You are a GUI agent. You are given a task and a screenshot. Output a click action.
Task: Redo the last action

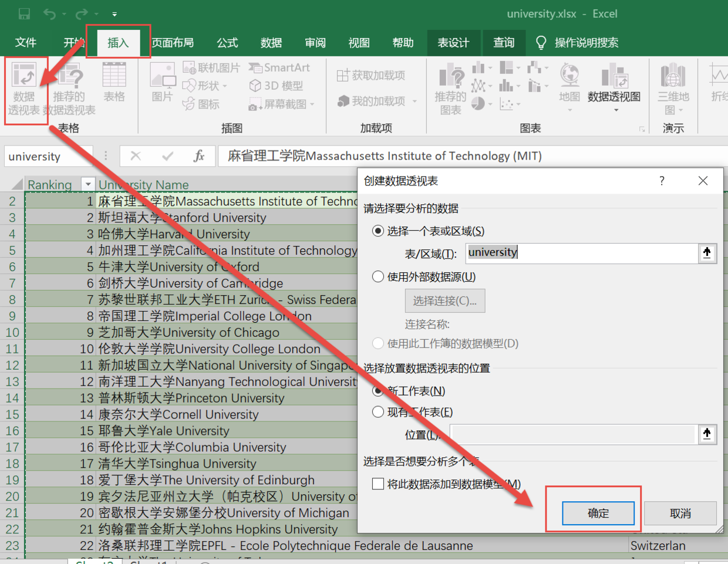(82, 13)
